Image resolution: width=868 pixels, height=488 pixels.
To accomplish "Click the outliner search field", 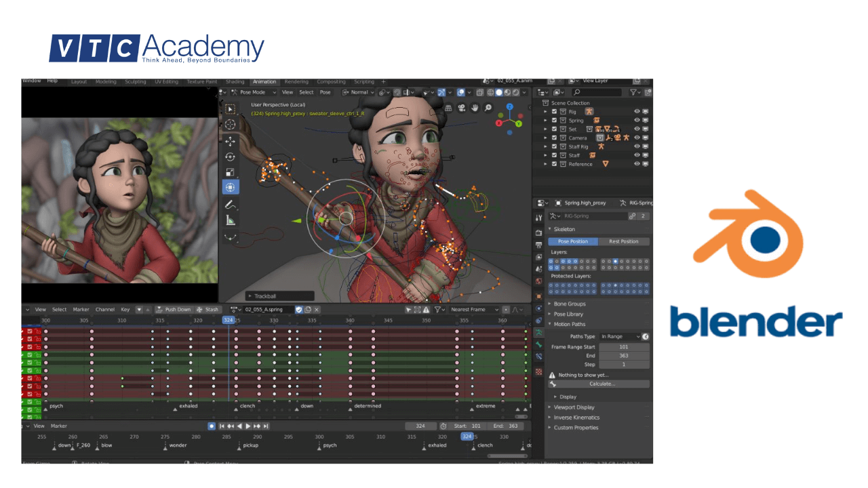I will pos(597,92).
